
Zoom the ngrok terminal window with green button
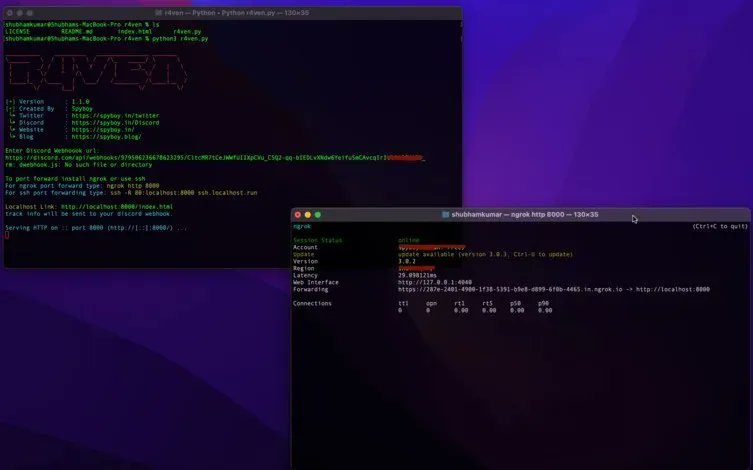(318, 215)
